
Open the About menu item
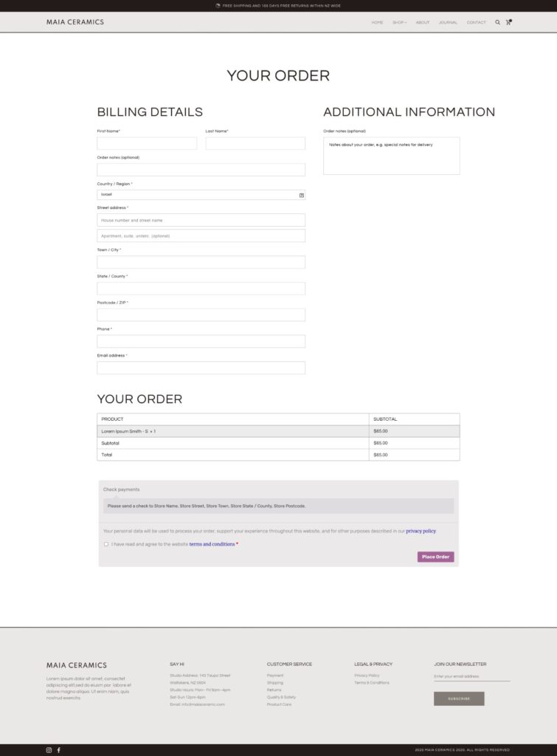coord(422,22)
